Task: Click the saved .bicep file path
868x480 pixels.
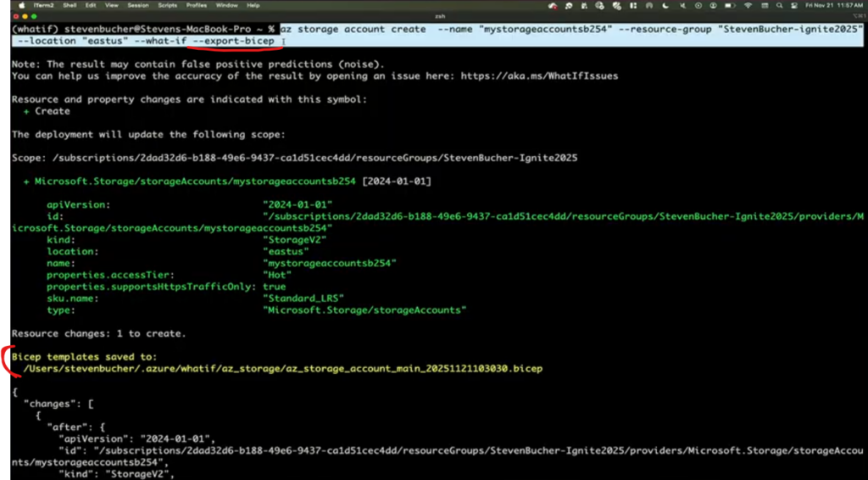Action: (283, 369)
